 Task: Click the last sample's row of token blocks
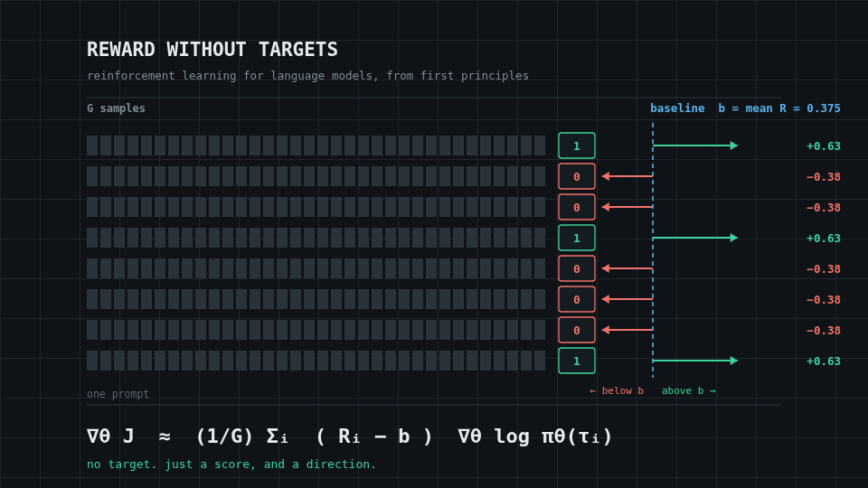click(316, 361)
